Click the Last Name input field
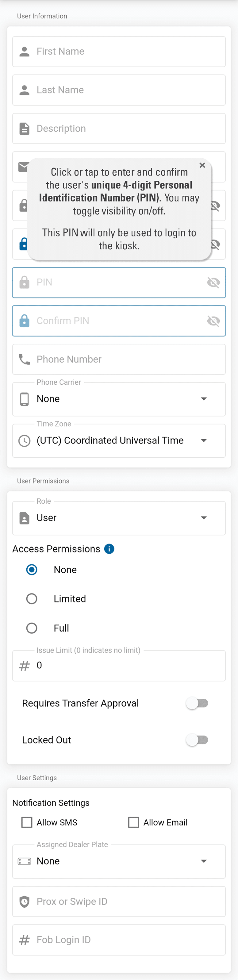Image resolution: width=238 pixels, height=980 pixels. pos(125,90)
